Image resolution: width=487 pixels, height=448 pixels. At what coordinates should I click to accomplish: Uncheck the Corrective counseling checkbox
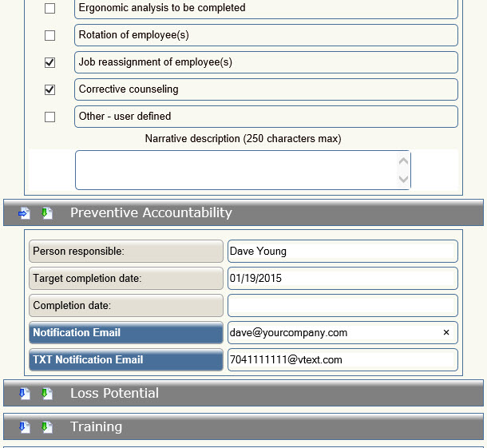click(x=50, y=89)
